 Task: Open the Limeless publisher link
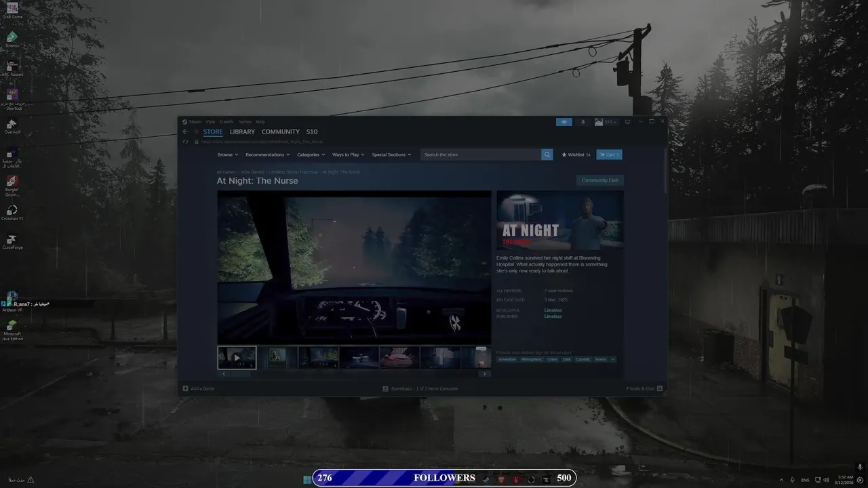[x=553, y=317]
